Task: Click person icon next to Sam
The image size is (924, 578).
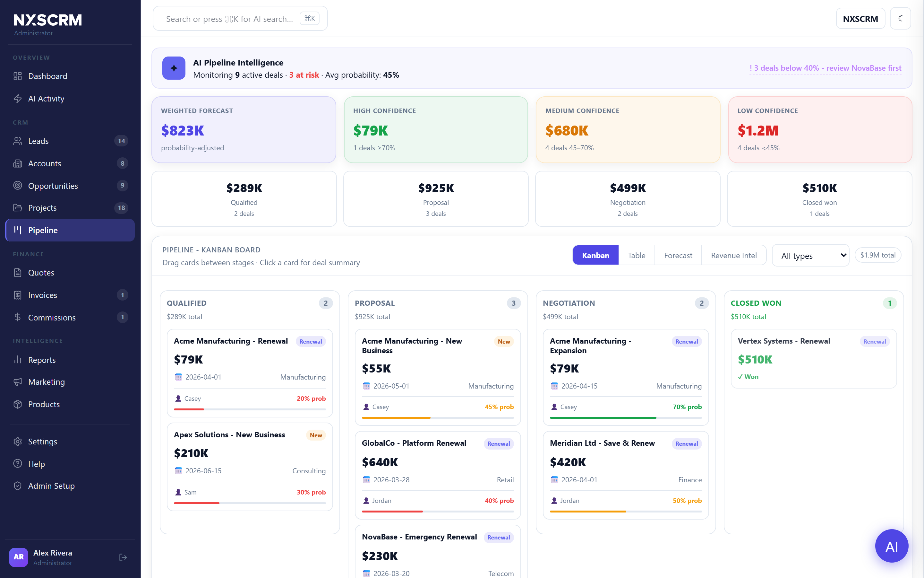Action: tap(178, 492)
